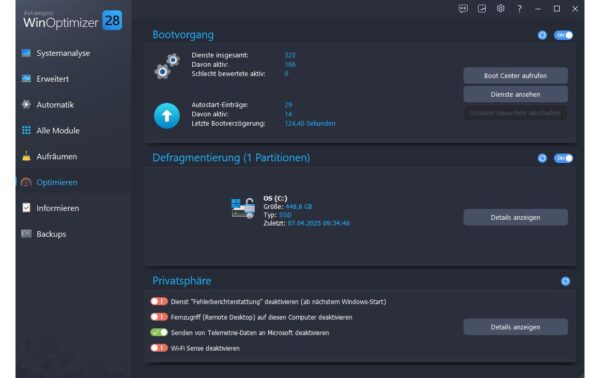Click the Optimieren gauge icon

[x=26, y=182]
